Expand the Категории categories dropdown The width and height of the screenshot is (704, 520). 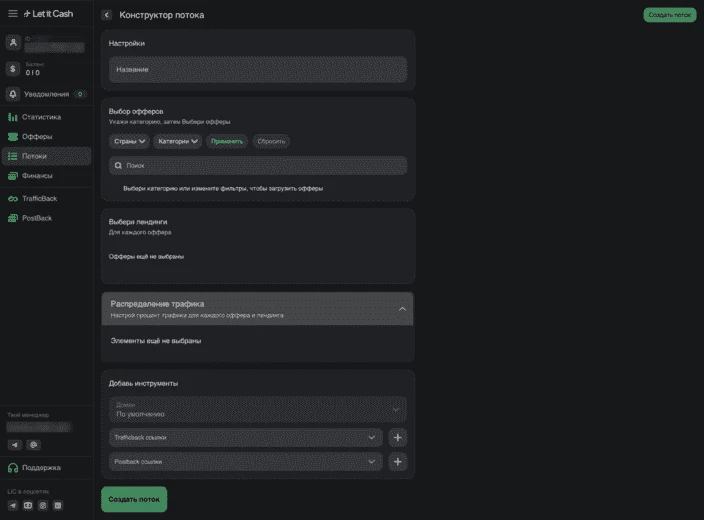[x=179, y=141]
